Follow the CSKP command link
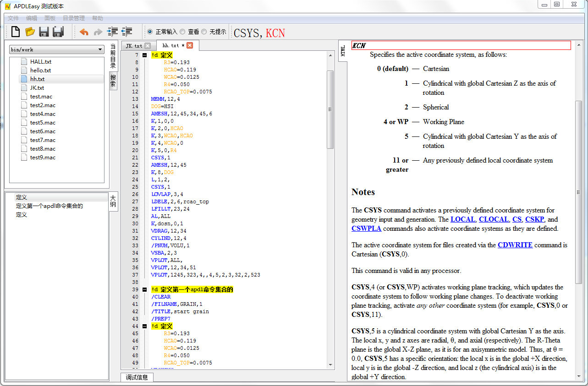This screenshot has height=386, width=588. tap(535, 219)
